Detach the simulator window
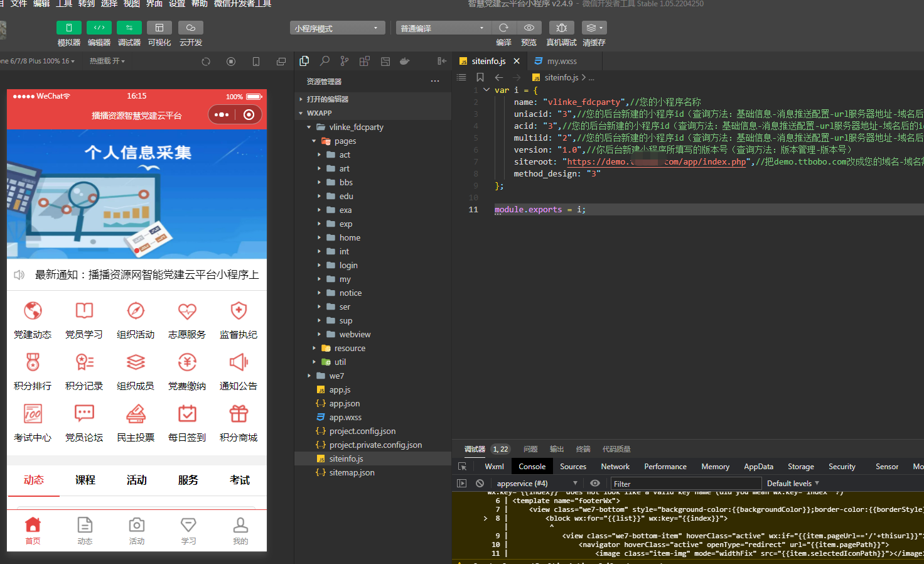 (x=281, y=62)
